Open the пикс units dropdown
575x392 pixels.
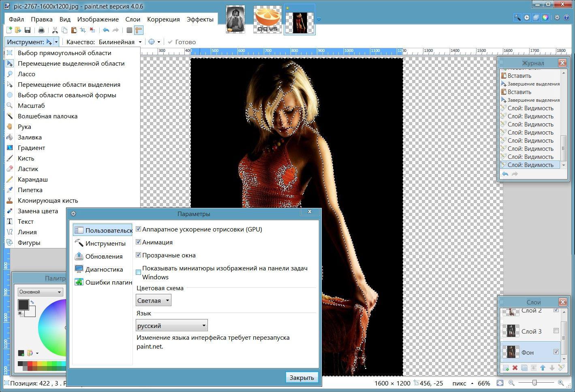472,383
